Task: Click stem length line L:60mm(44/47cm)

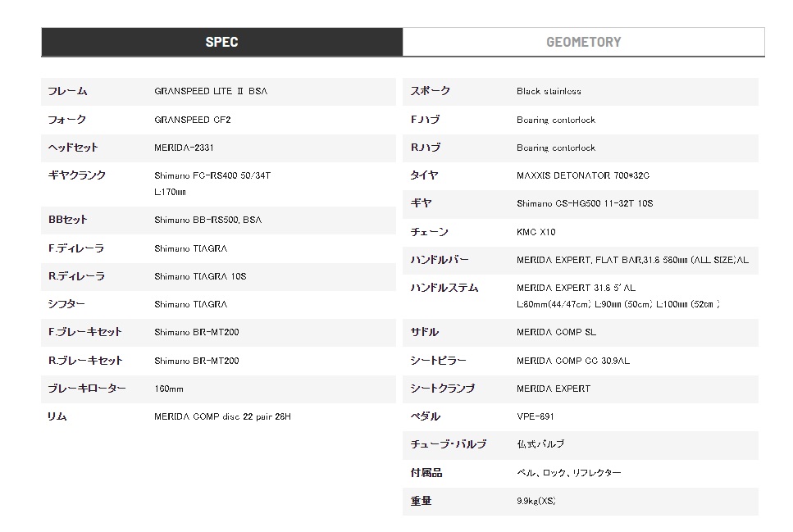Action: (618, 304)
